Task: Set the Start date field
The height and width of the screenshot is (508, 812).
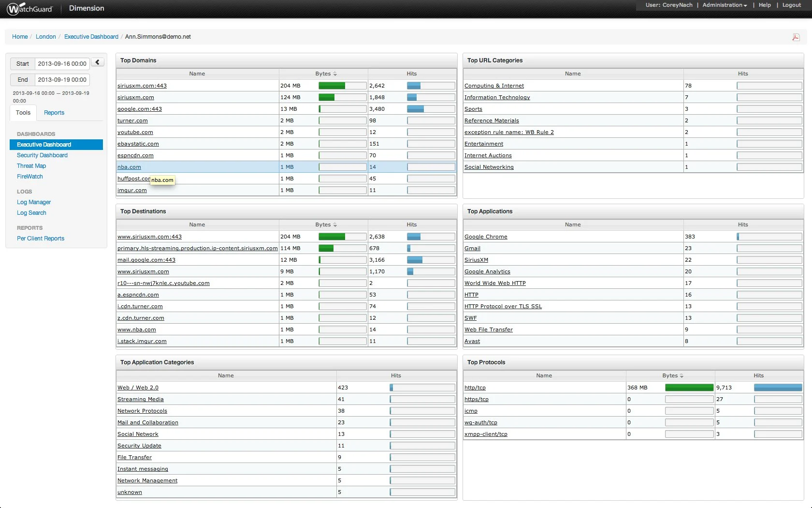Action: (62, 64)
